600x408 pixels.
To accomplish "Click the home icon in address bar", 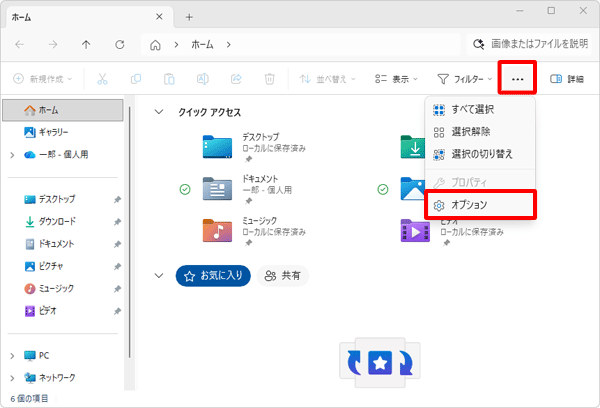I will tap(155, 45).
